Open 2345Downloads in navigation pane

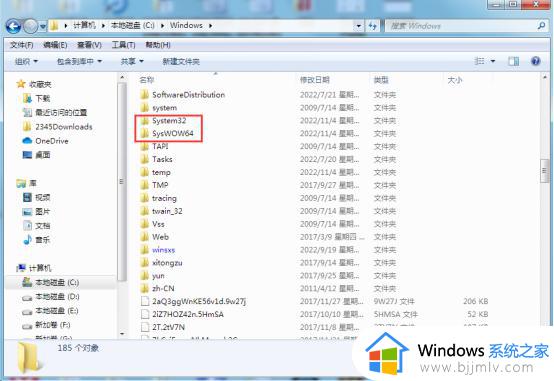(x=57, y=127)
